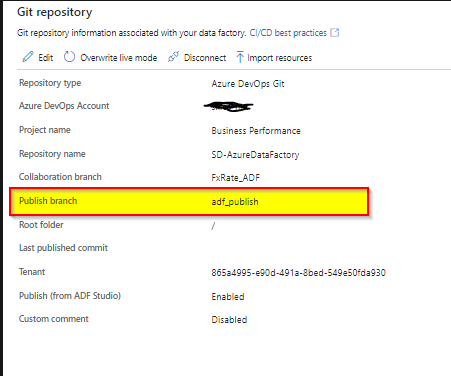
Task: Open the CI/CD best practices link
Action: (x=288, y=33)
